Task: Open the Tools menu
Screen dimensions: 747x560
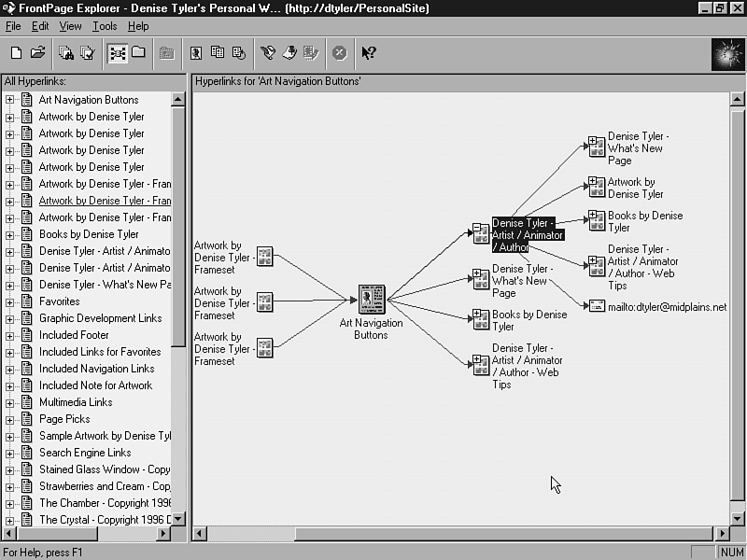Action: (x=105, y=26)
